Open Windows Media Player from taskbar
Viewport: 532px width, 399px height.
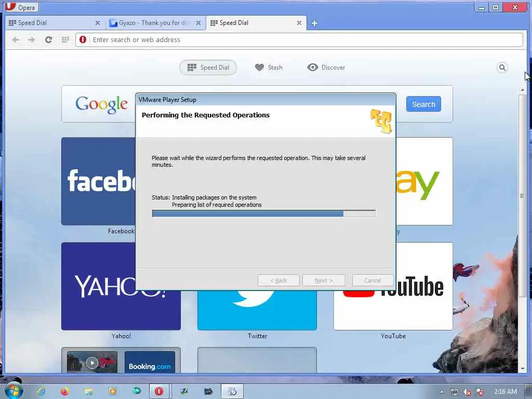(112, 392)
